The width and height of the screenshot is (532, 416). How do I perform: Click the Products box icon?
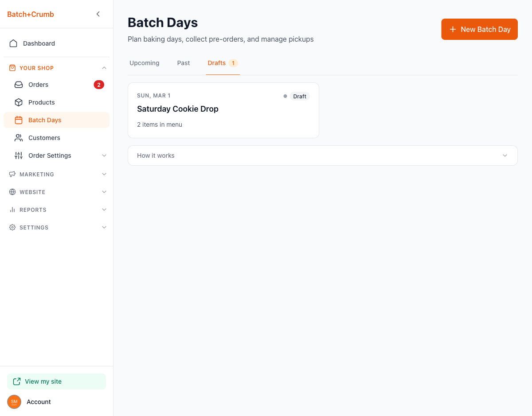tap(19, 102)
